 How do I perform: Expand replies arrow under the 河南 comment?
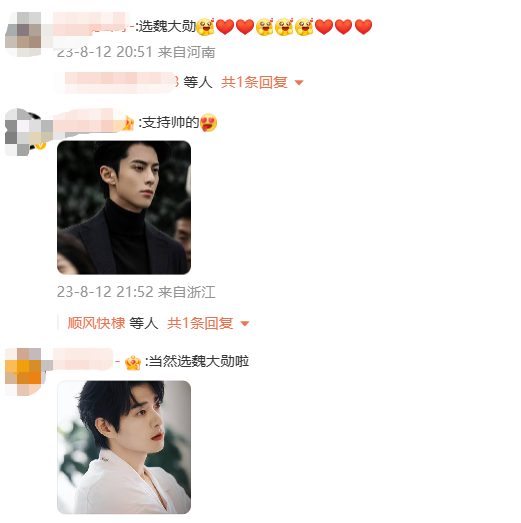click(x=299, y=82)
